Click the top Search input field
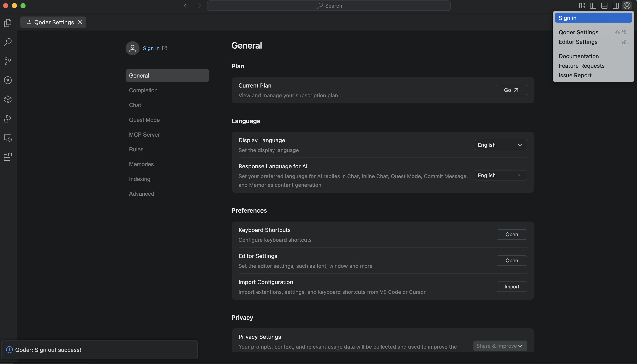The height and width of the screenshot is (364, 637). [329, 5]
